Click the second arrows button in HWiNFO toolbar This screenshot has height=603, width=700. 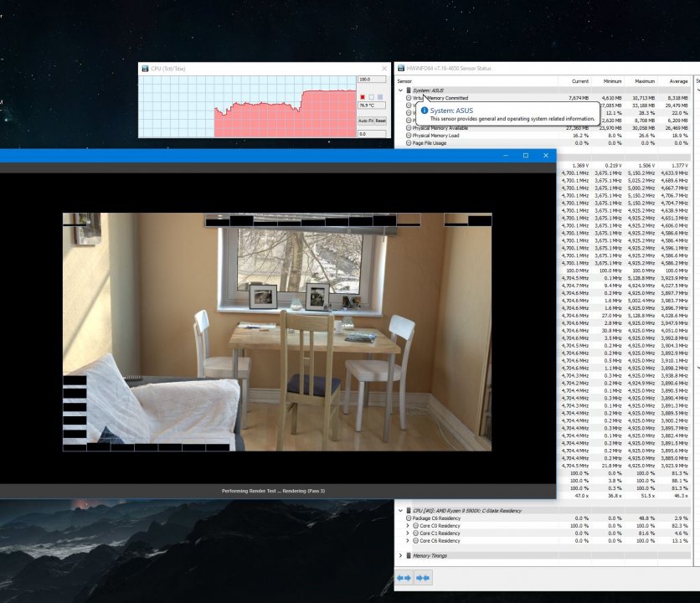[x=424, y=578]
